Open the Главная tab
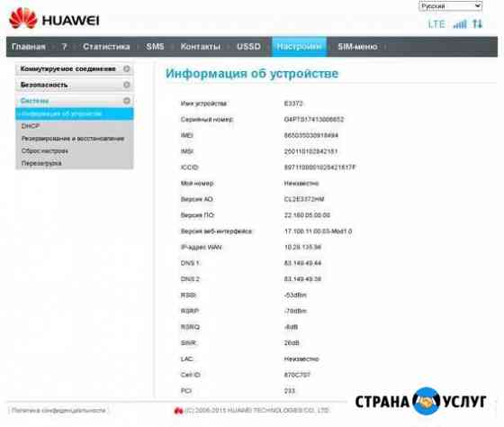The width and height of the screenshot is (504, 427). pos(29,47)
